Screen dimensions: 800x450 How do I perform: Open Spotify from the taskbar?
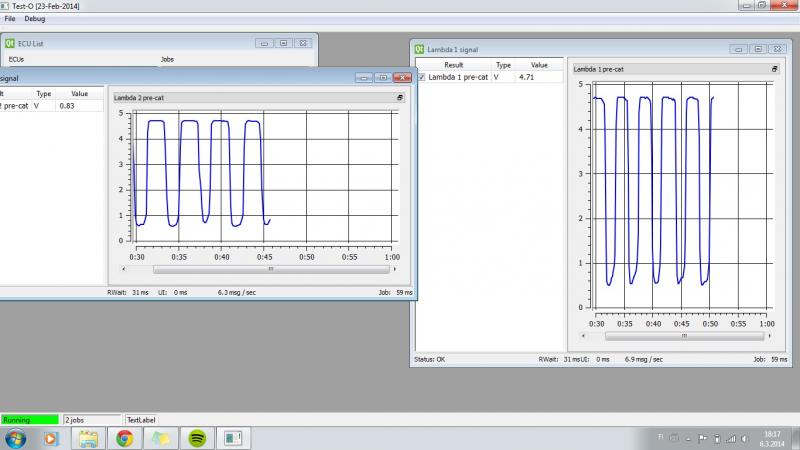[x=197, y=437]
